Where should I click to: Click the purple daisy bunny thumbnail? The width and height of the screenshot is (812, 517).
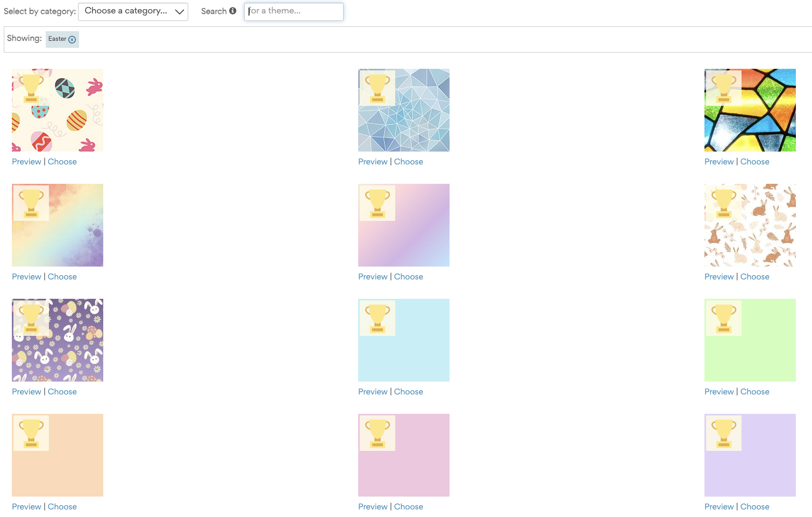coord(58,340)
